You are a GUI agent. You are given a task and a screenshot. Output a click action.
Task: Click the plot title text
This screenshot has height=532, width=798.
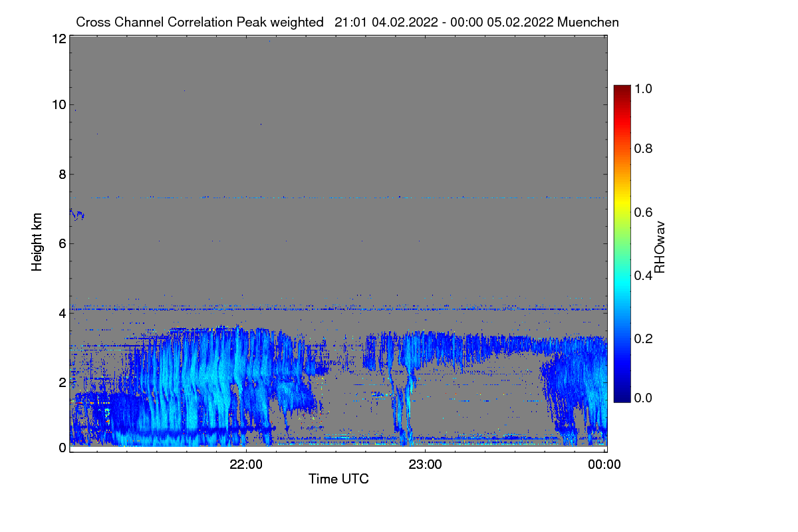347,22
